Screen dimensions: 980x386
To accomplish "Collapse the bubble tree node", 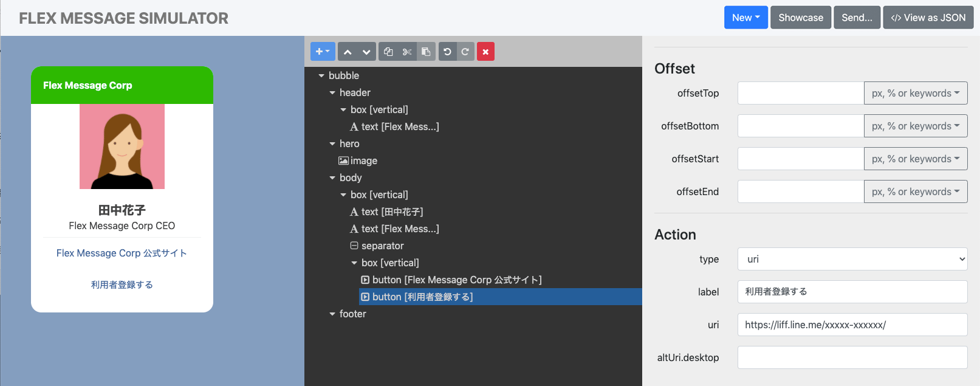I will click(321, 75).
